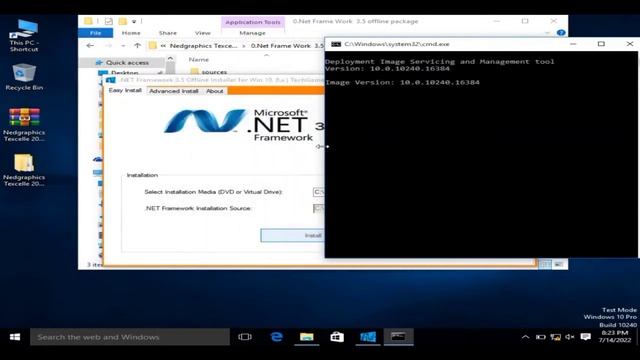
Task: Click Explorer's Up directory arrow
Action: pyautogui.click(x=137, y=46)
